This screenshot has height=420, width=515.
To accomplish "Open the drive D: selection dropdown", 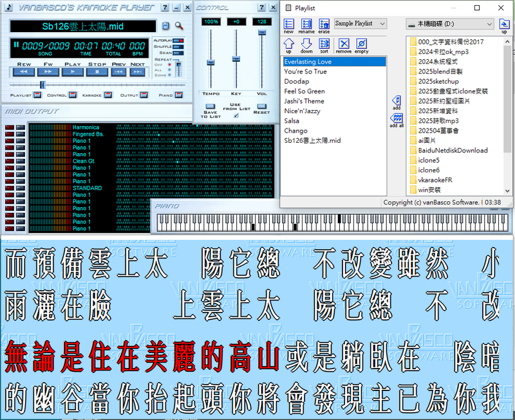I will coord(450,24).
